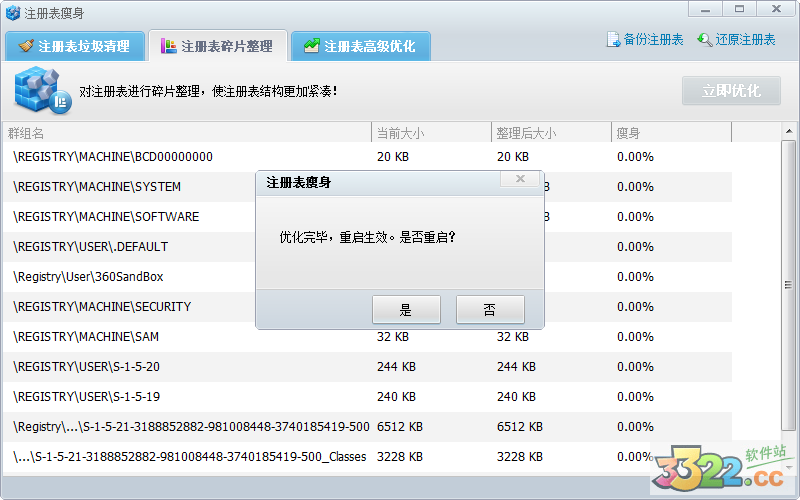Select row \Registry\User\360SandBox
The width and height of the screenshot is (800, 500).
click(367, 277)
